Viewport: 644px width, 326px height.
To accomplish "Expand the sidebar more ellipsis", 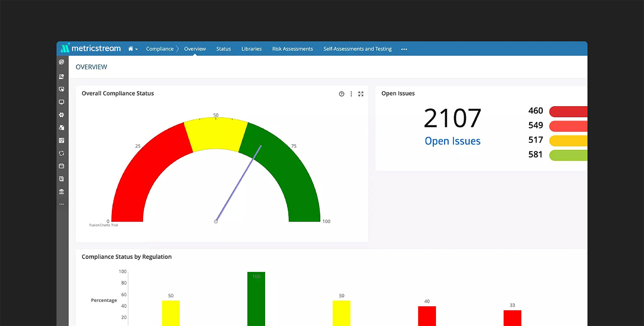I will (x=62, y=204).
